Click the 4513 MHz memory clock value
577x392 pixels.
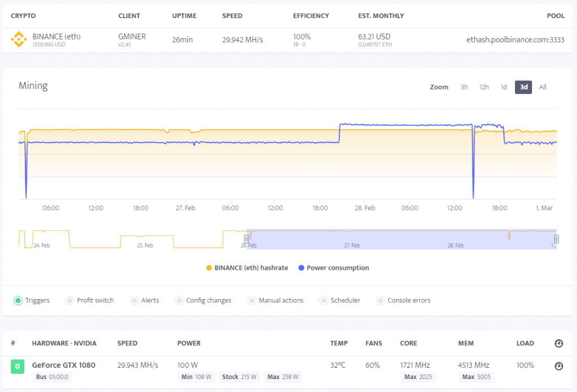pyautogui.click(x=473, y=365)
